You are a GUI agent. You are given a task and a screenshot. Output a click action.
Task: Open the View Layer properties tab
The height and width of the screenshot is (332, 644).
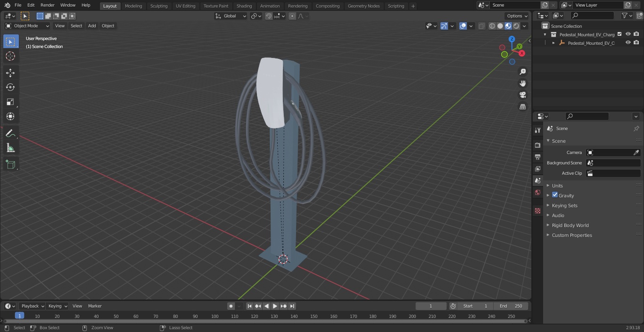coord(537,169)
